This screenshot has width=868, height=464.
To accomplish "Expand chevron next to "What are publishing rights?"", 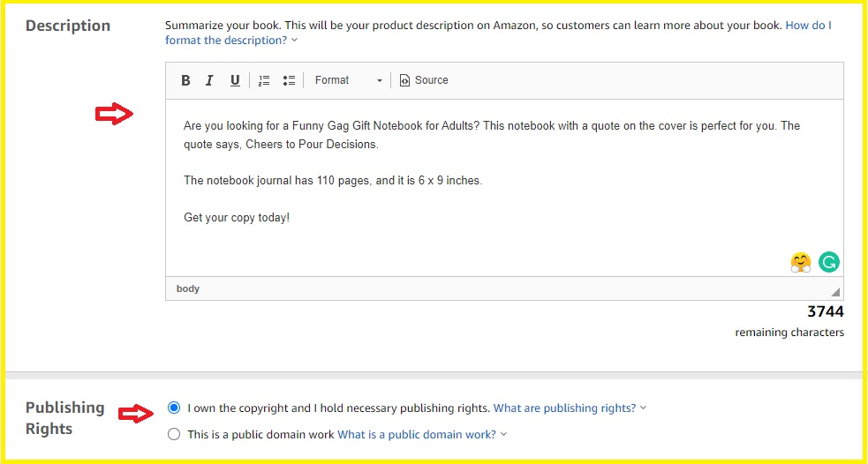I will (x=643, y=408).
